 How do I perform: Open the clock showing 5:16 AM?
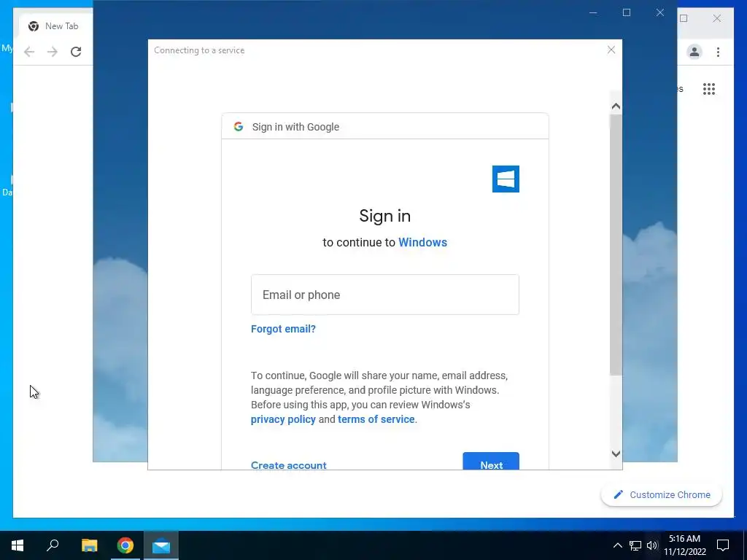[684, 545]
